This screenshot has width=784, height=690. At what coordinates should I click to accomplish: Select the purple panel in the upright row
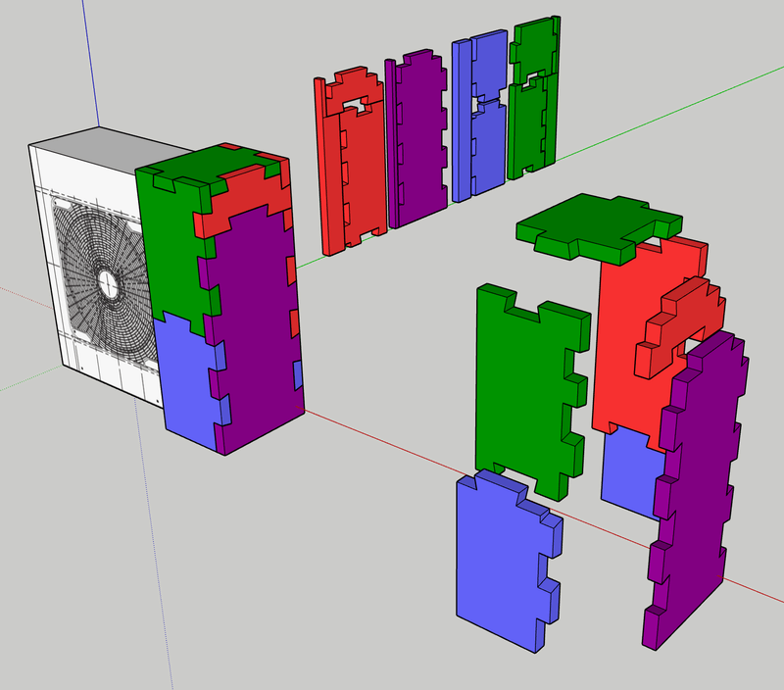(x=417, y=137)
